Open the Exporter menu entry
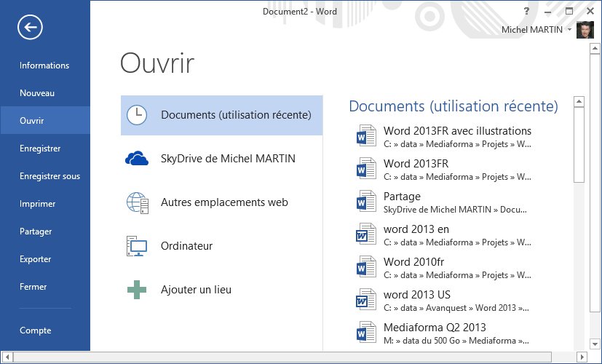602x364 pixels. pyautogui.click(x=36, y=259)
